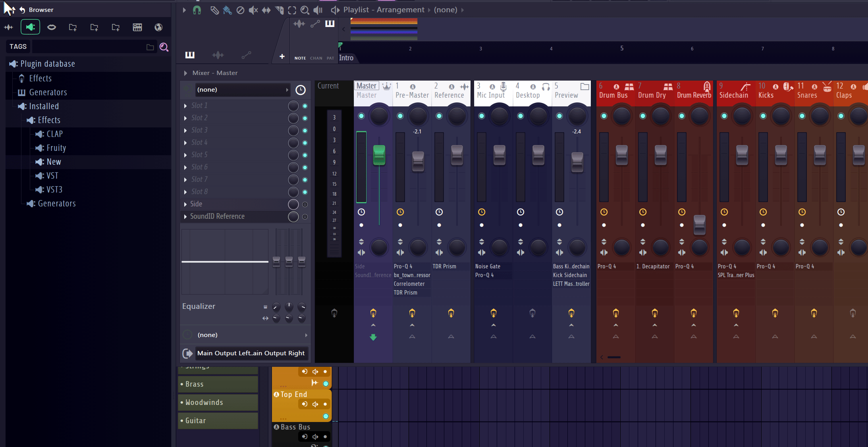Click the piano keyboard icon above the playlist
Image resolution: width=868 pixels, height=447 pixels.
point(330,23)
